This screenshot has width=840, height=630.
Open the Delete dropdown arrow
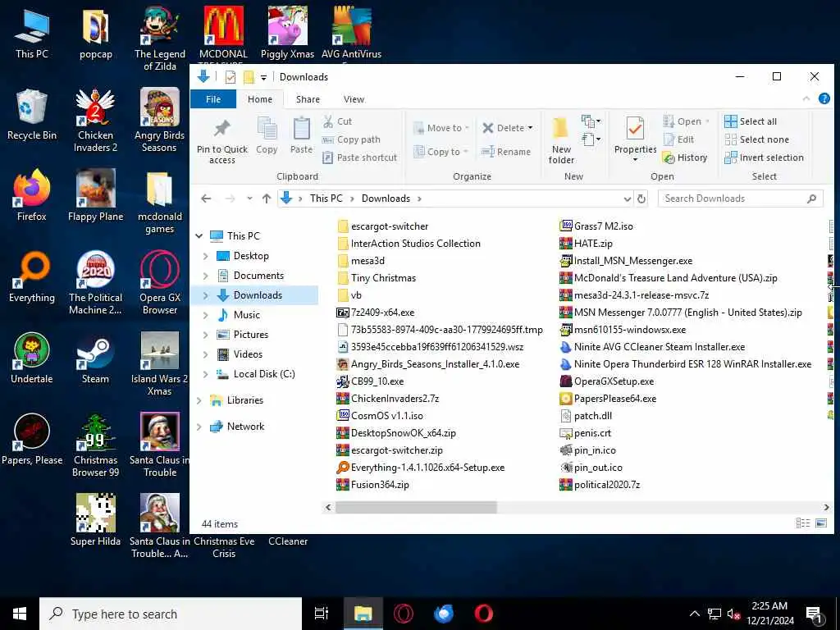(531, 128)
